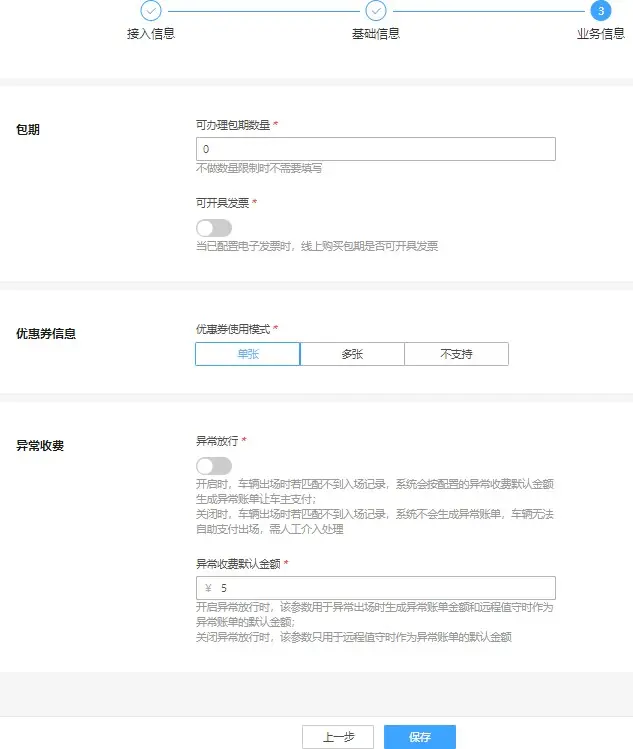Go to the 接入信息 step label

click(x=151, y=34)
